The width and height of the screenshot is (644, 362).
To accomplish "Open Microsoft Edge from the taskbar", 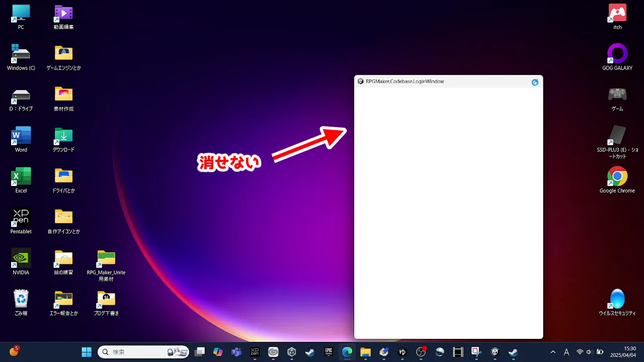I will click(347, 352).
